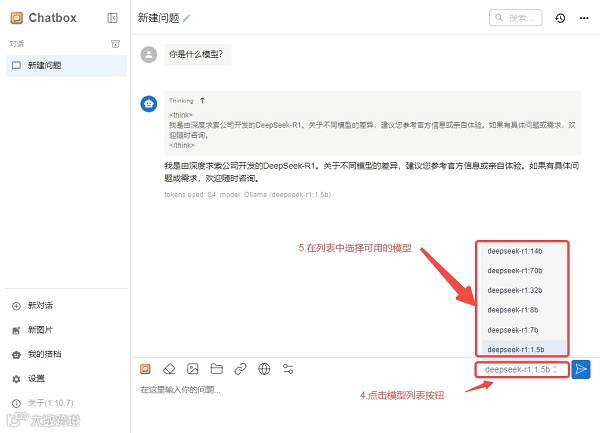Attach a link with the chain icon
Screen dimensions: 600x433
tap(240, 369)
